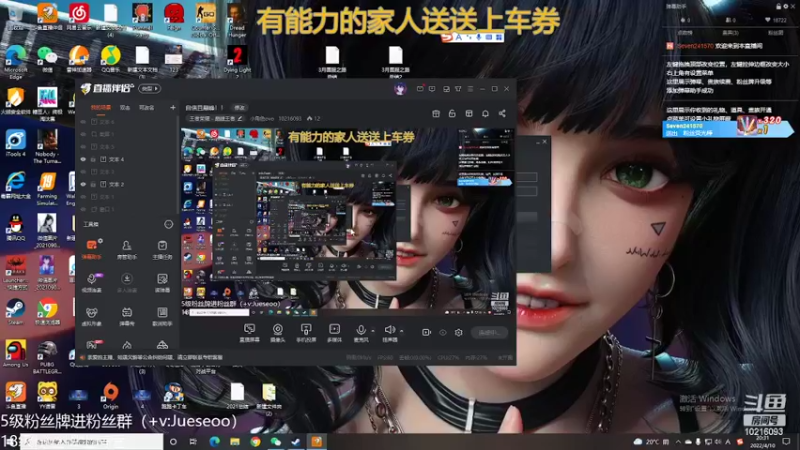Show the 文本 1 layer via eye icon

click(x=83, y=197)
